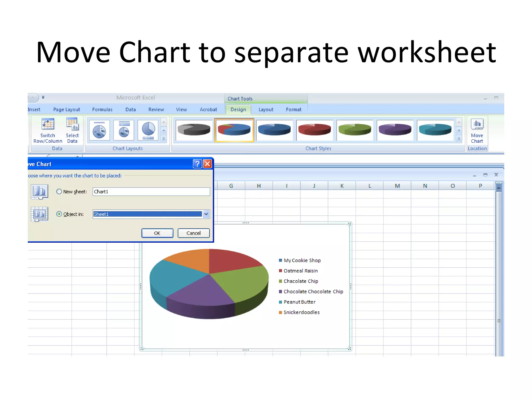Image resolution: width=532 pixels, height=399 pixels.
Task: Choose the third pie chart layout thumbnail
Action: point(148,130)
